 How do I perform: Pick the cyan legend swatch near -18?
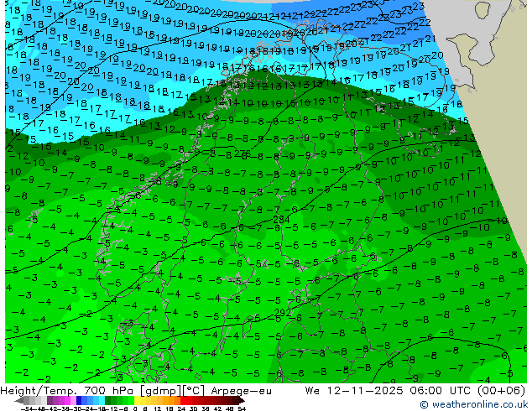pyautogui.click(x=102, y=400)
